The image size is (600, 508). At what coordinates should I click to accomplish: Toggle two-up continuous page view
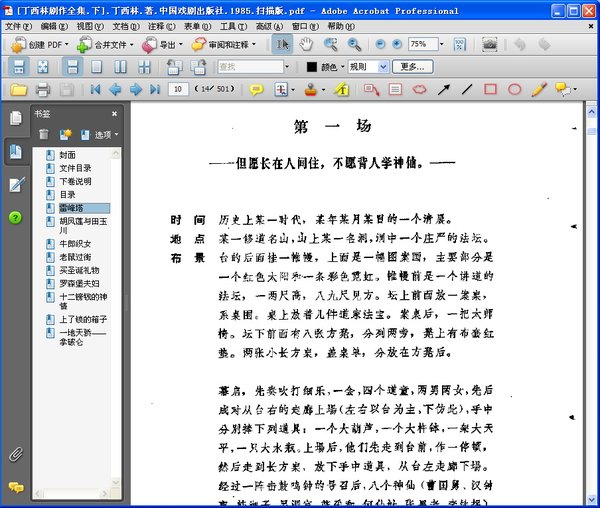(144, 67)
